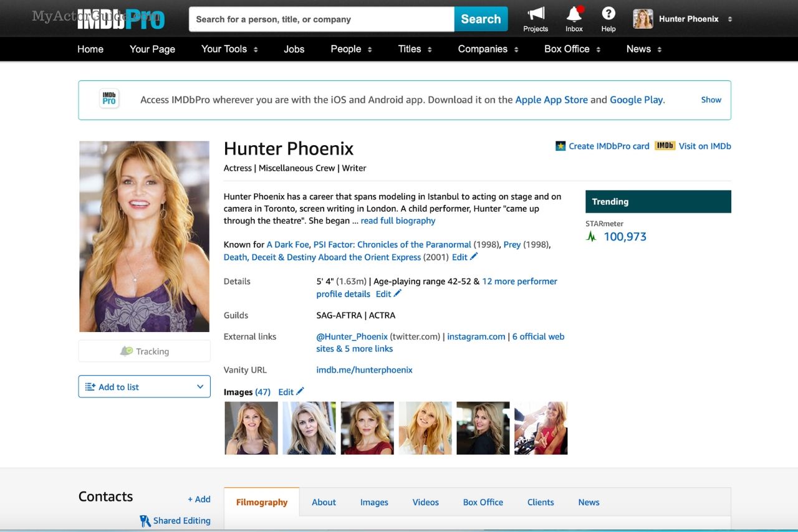Viewport: 798px width, 532px height.
Task: Open the Google Play link
Action: (x=636, y=100)
